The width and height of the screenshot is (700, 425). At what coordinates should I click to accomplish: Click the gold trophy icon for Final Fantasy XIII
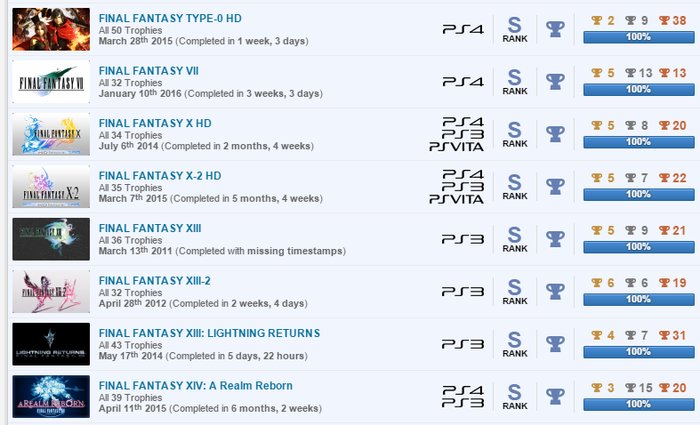tap(597, 230)
